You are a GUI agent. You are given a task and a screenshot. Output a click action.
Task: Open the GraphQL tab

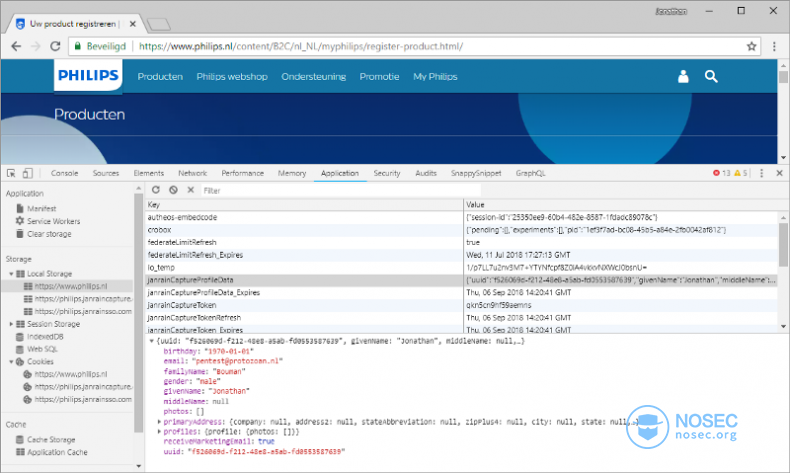click(530, 173)
